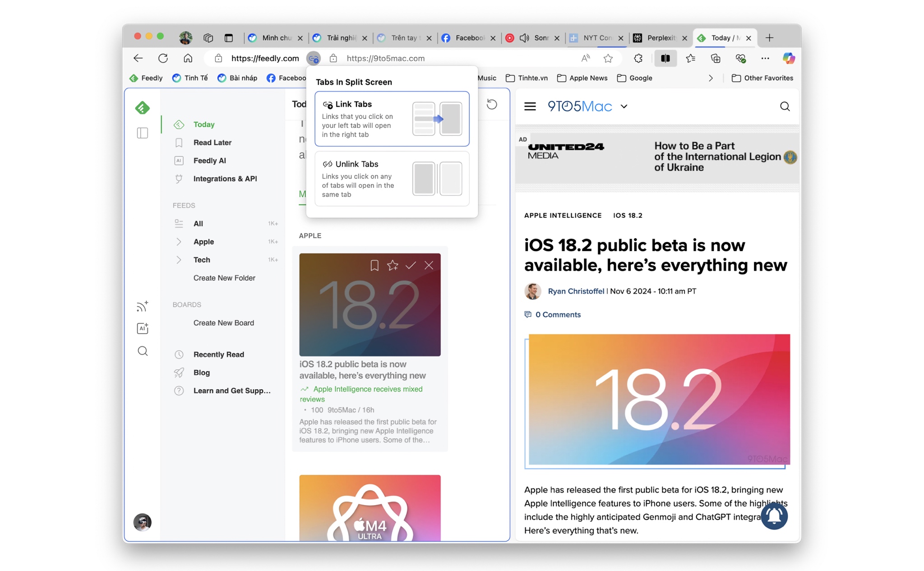Launch Copilot from the toolbar
This screenshot has width=924, height=571.
[x=789, y=58]
